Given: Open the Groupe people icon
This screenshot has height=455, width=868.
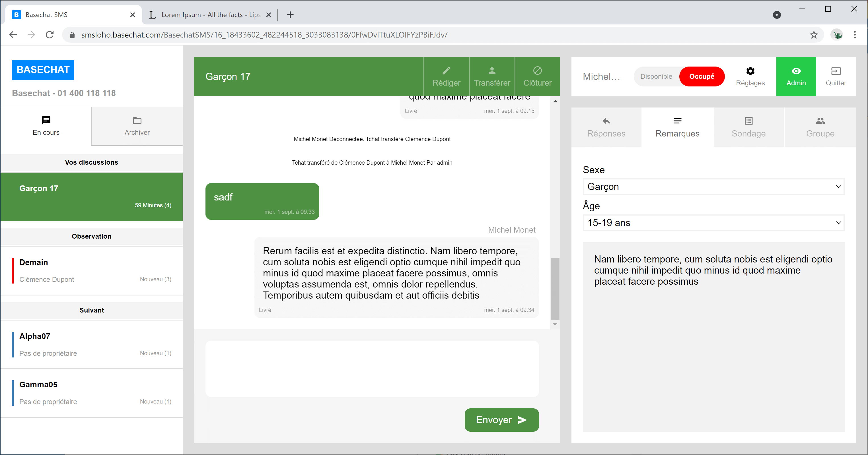Looking at the screenshot, I should point(820,121).
